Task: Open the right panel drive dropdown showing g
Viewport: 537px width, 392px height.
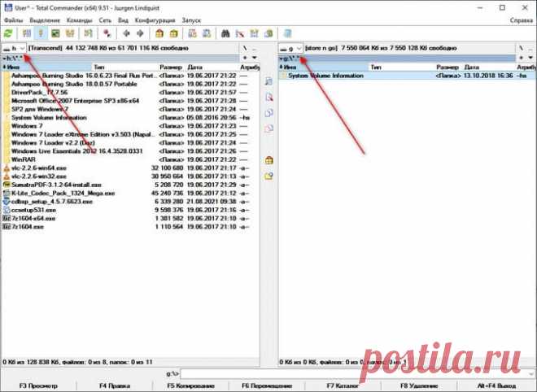Action: pyautogui.click(x=290, y=48)
